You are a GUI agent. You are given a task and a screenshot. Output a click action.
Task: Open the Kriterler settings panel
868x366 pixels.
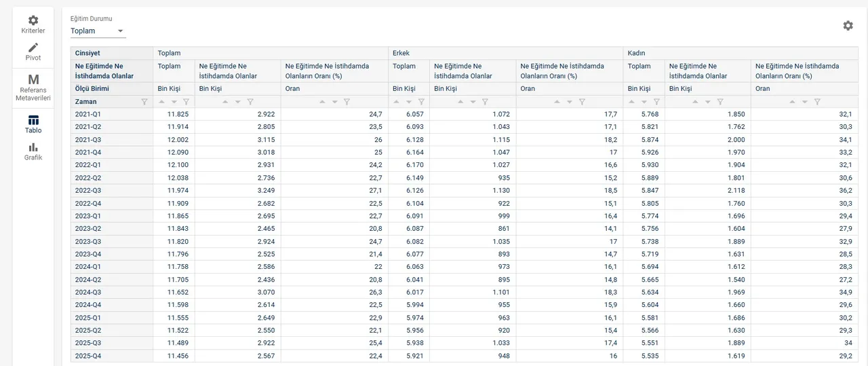pos(33,24)
